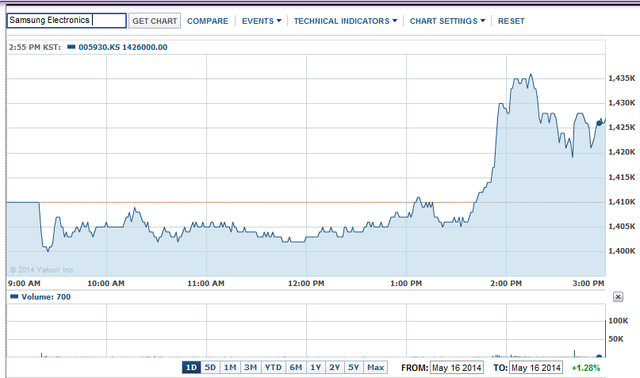640x378 pixels.
Task: Click the 1,410K price axis label
Action: click(622, 202)
